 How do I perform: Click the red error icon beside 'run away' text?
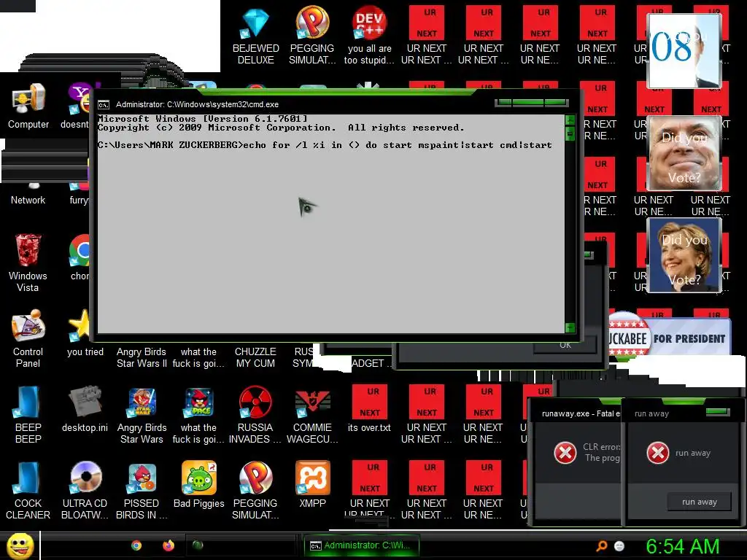(x=658, y=452)
